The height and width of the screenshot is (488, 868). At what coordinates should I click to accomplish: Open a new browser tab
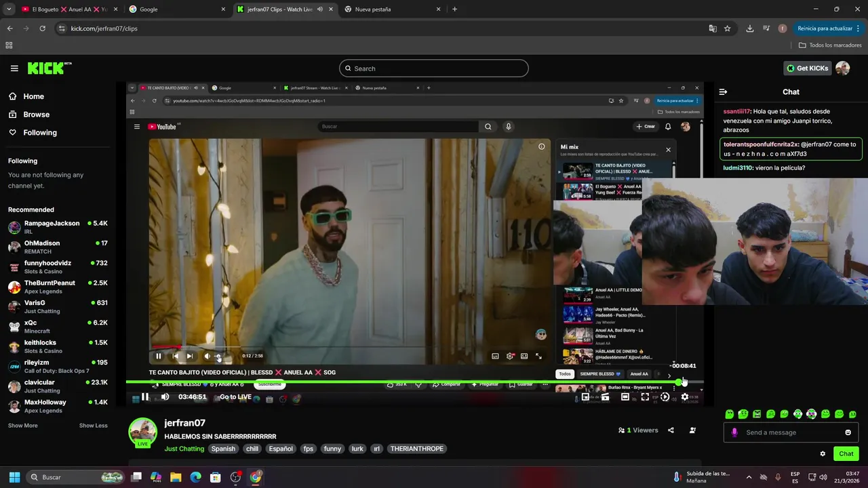click(454, 9)
